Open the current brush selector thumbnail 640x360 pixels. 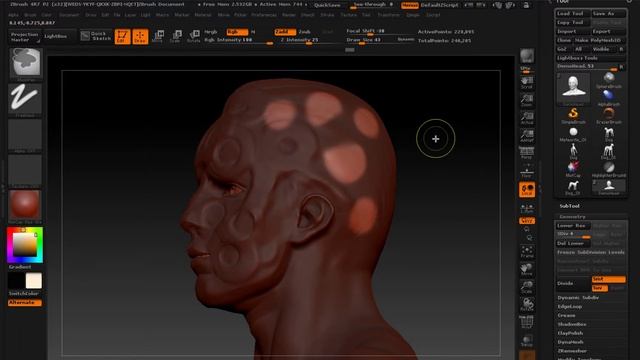click(x=25, y=63)
